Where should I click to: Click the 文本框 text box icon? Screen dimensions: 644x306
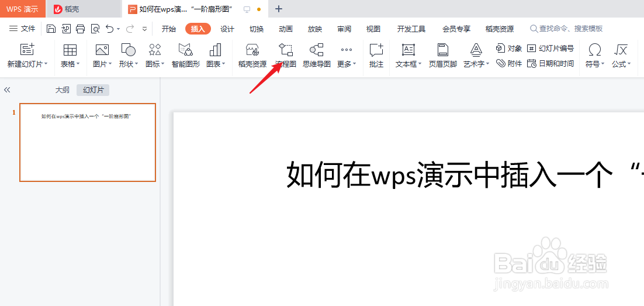(408, 50)
